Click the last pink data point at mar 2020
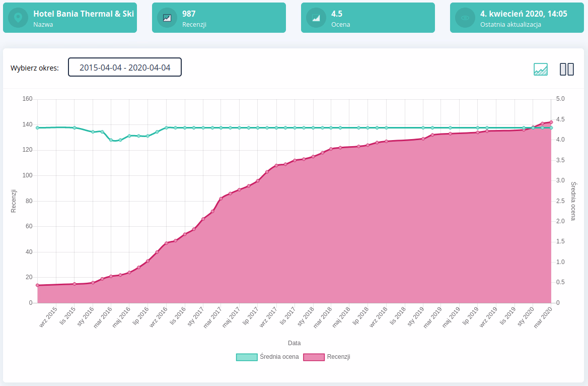This screenshot has height=386, width=588. pyautogui.click(x=551, y=122)
